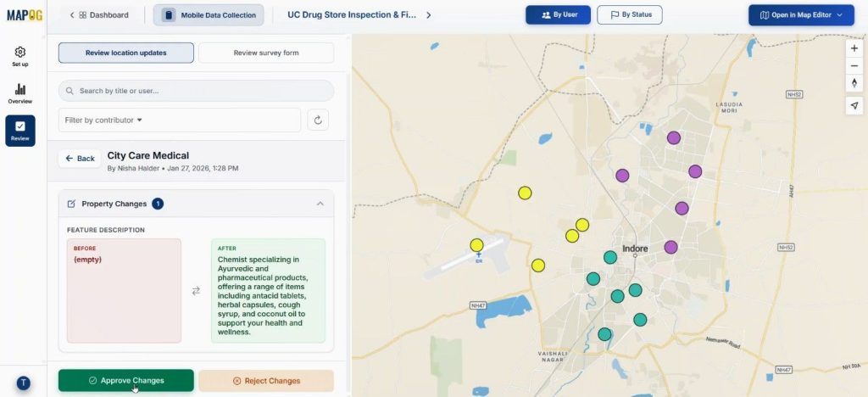The height and width of the screenshot is (397, 868).
Task: Locate my position on the map
Action: tap(854, 105)
